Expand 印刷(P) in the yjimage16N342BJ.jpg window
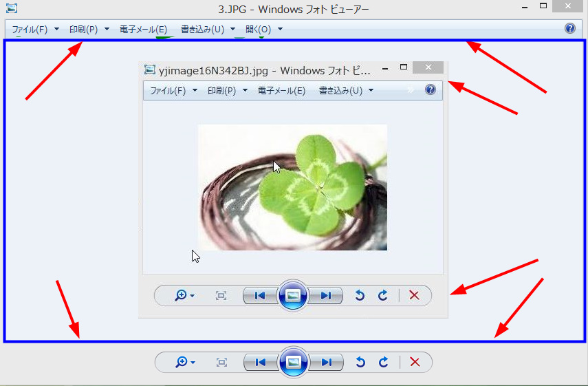The height and width of the screenshot is (386, 588). pyautogui.click(x=227, y=90)
